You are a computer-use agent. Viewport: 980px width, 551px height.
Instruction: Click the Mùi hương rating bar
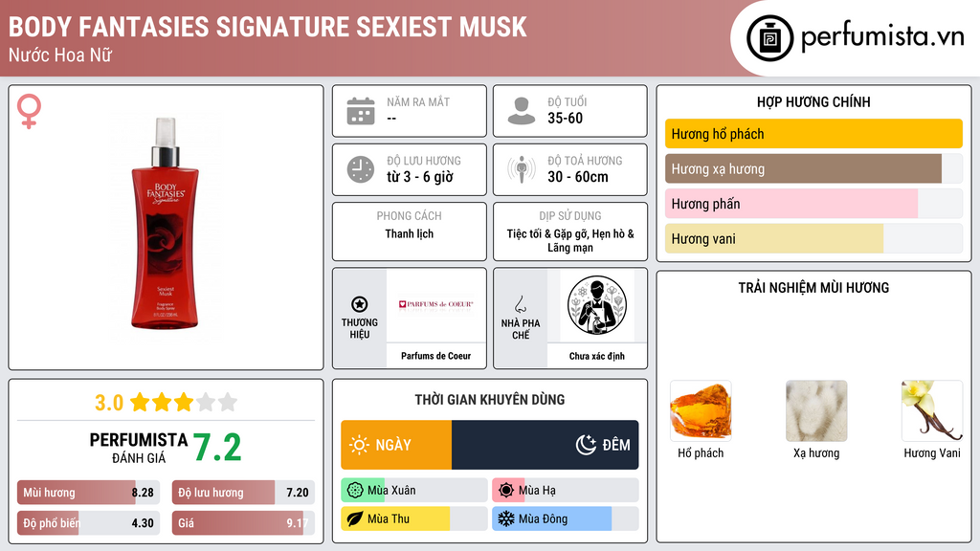coord(88,493)
